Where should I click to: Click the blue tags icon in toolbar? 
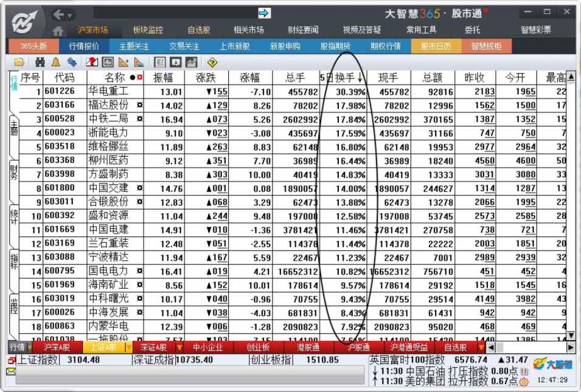click(72, 62)
